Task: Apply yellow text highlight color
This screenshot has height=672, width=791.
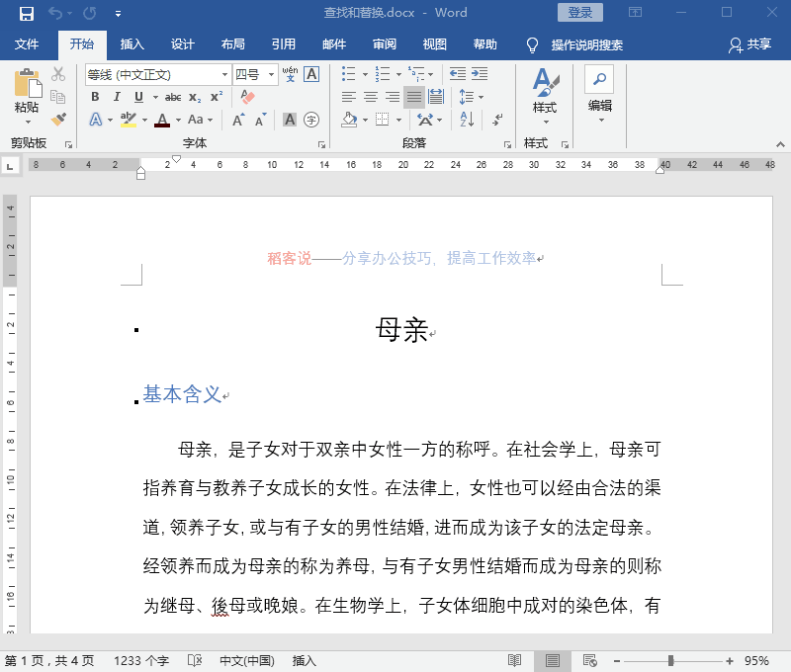Action: 129,120
